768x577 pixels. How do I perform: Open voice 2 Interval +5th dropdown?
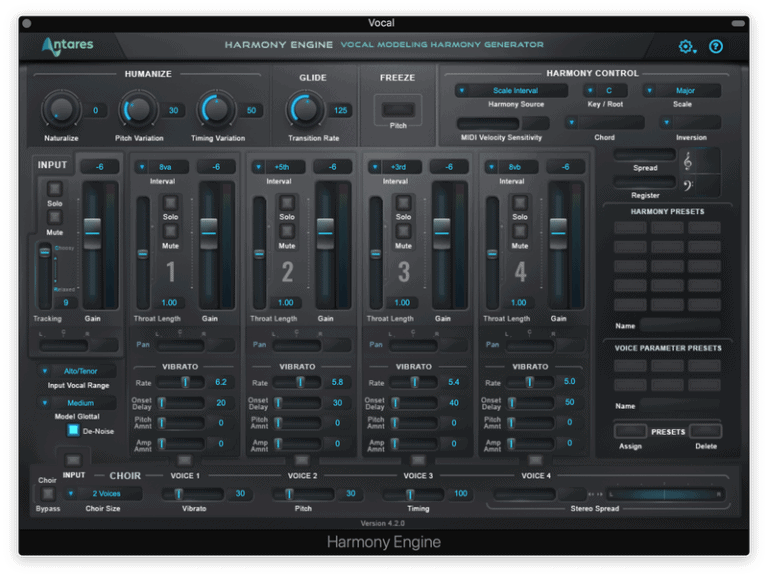tap(278, 167)
